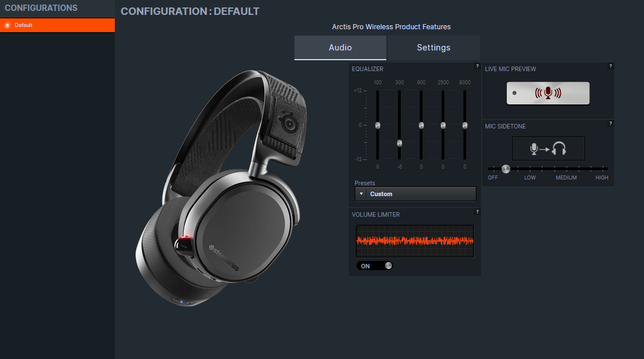The image size is (644, 359).
Task: Click the Equalizer help question mark icon
Action: click(477, 66)
